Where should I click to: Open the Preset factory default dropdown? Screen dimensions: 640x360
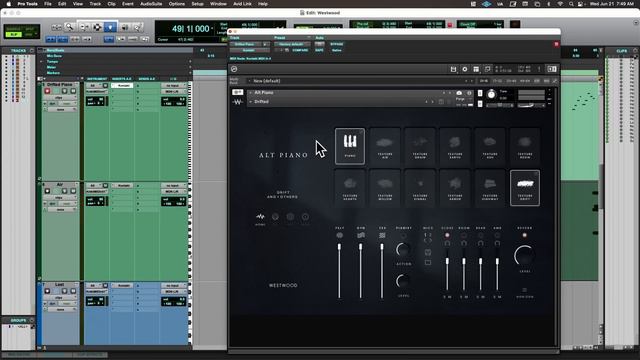pyautogui.click(x=292, y=44)
